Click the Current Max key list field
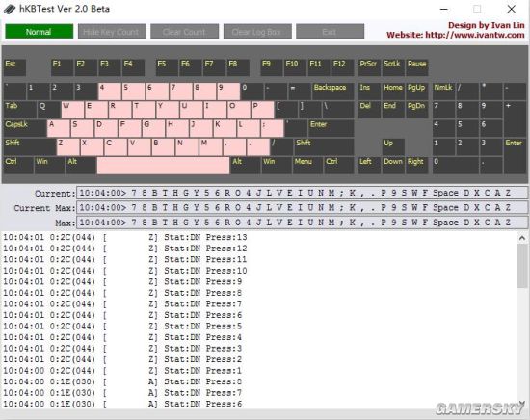 [302, 207]
